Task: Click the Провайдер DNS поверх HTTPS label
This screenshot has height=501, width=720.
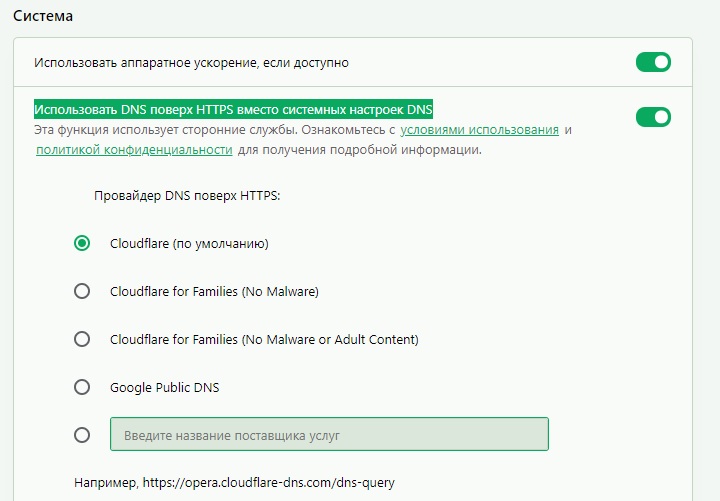Action: [x=187, y=196]
